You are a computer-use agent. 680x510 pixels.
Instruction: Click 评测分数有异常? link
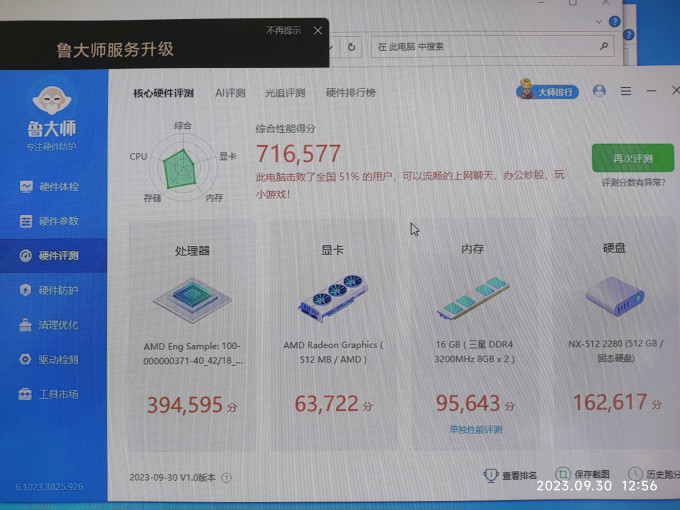(x=633, y=183)
